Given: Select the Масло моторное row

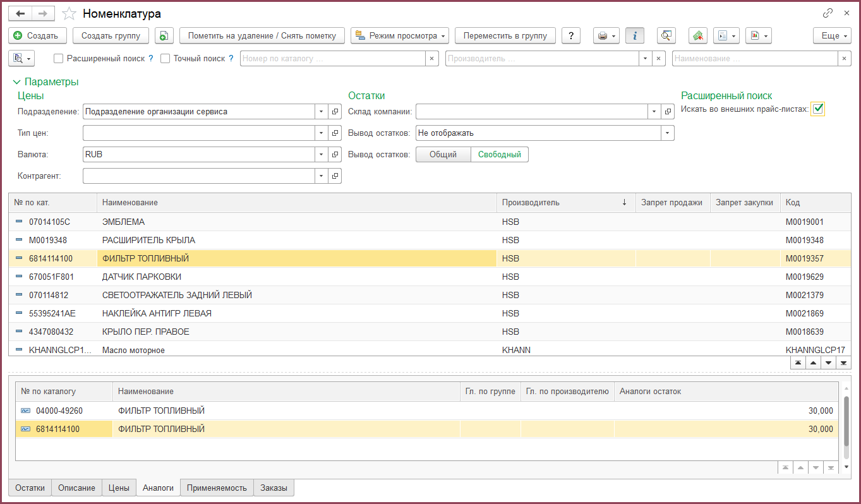Looking at the screenshot, I should click(x=430, y=350).
